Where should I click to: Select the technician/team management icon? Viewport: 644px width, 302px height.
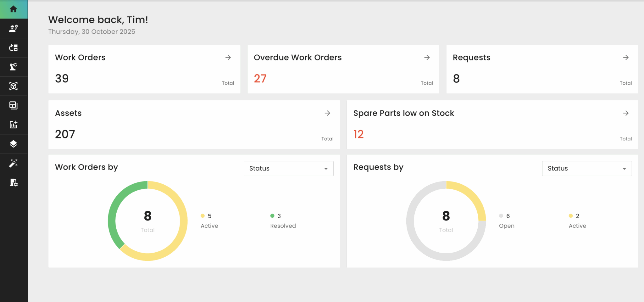14,28
